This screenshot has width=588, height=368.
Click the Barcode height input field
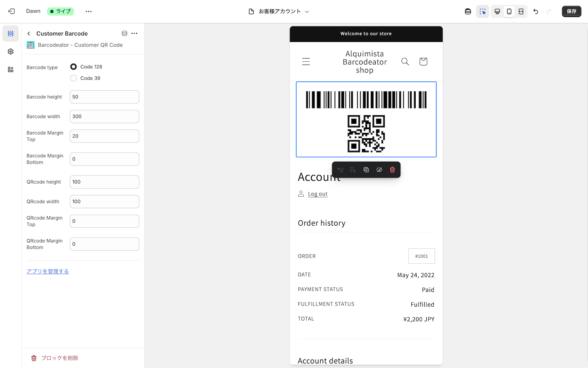click(x=105, y=97)
